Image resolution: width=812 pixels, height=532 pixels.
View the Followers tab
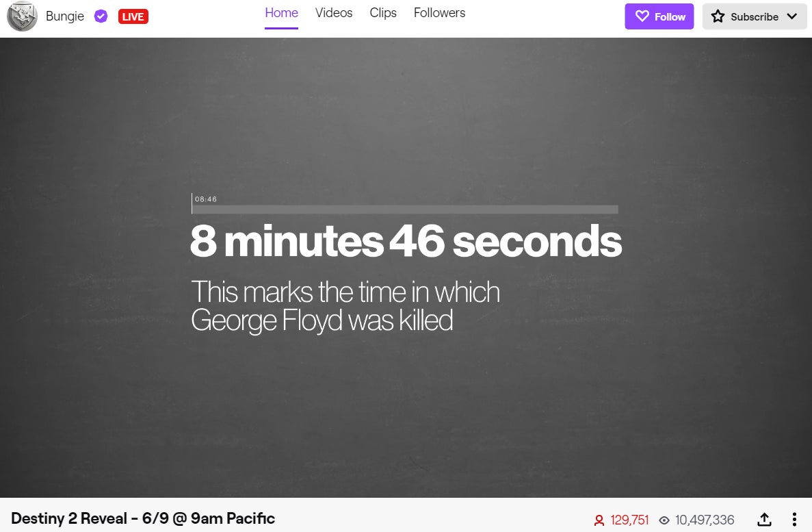coord(439,13)
